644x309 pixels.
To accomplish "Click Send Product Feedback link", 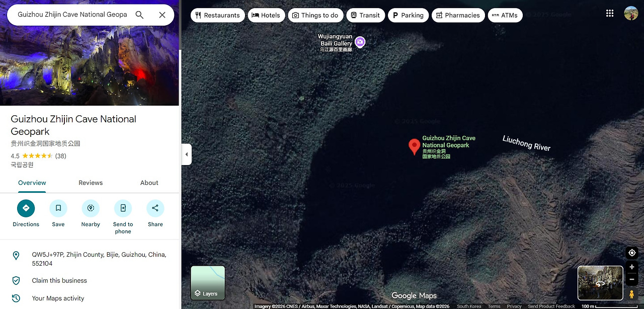I will [x=551, y=306].
